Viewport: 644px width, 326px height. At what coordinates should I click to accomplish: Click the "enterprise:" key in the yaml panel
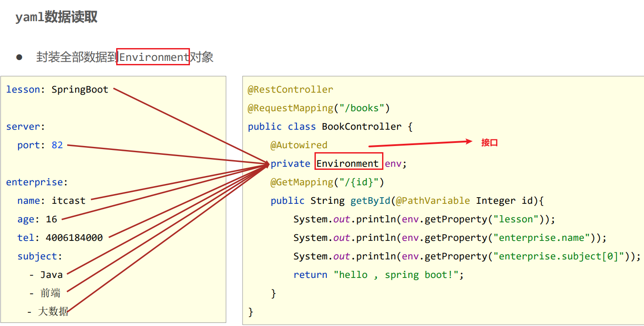tap(37, 182)
